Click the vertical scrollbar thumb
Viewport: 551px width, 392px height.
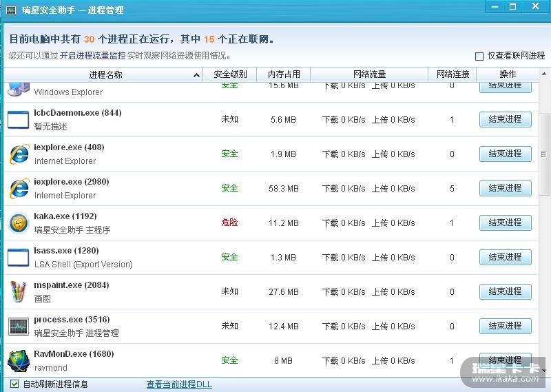point(544,154)
